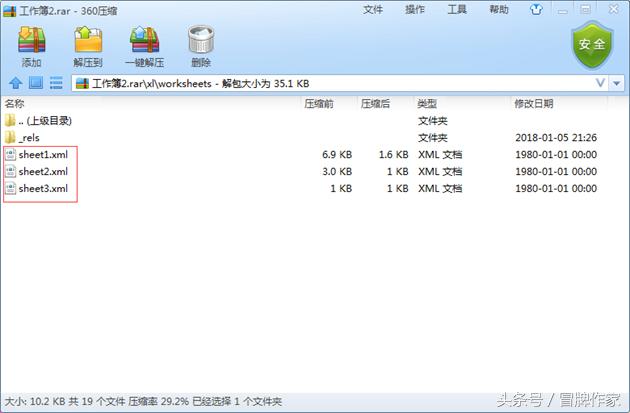Click the 解压到 (Extract to) toolbar icon
This screenshot has width=630, height=413.
click(x=88, y=39)
